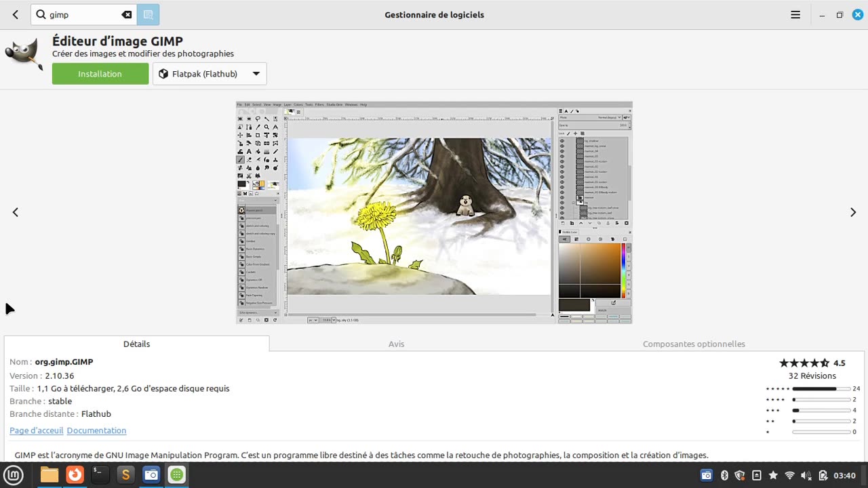
Task: Show the next screenshot
Action: pos(853,212)
